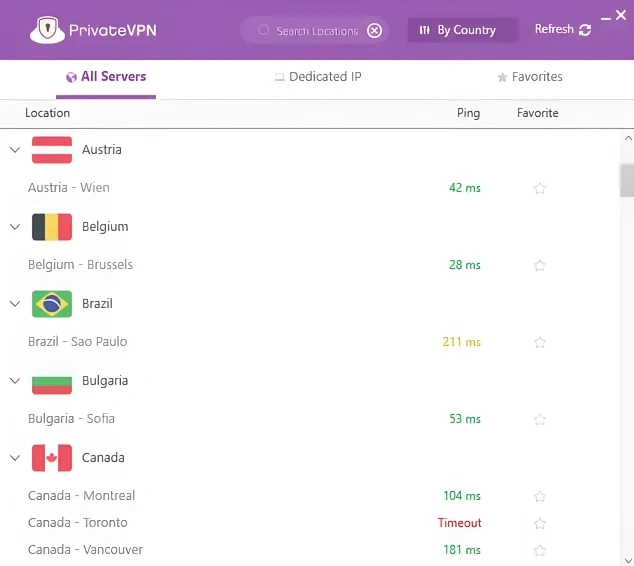Click the Brazil flag icon

click(x=52, y=304)
